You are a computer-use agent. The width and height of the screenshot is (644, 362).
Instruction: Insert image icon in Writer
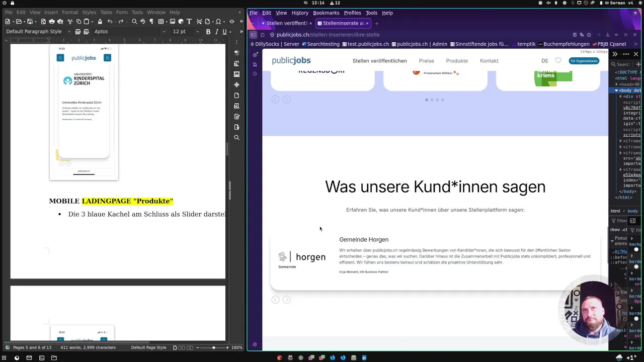coord(173,22)
